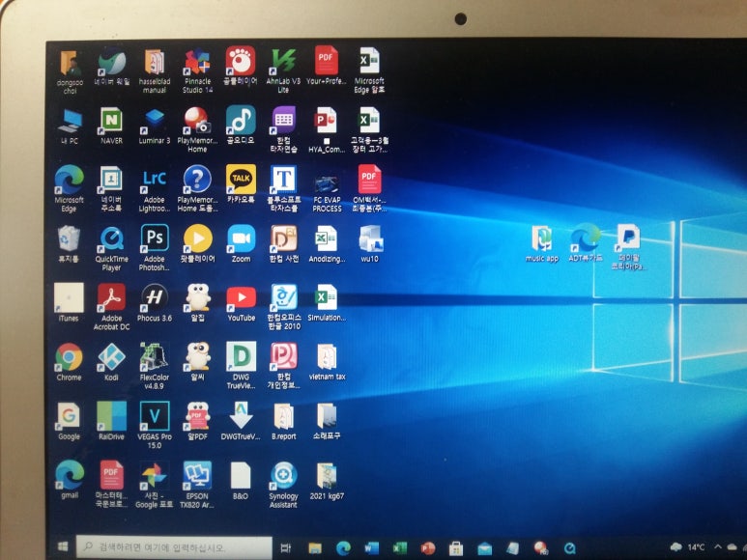Open the Mail app on taskbar
747x560 pixels.
(x=484, y=548)
